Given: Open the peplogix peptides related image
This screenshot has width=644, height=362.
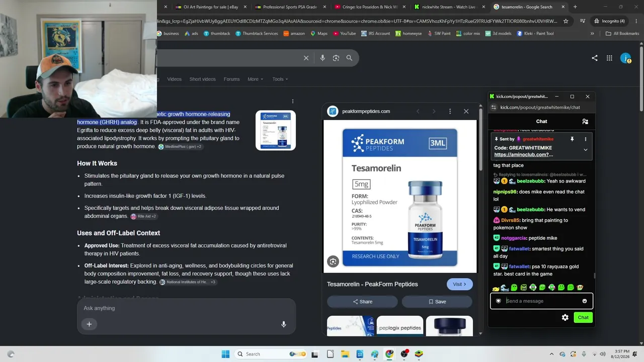Looking at the screenshot, I should [400, 326].
